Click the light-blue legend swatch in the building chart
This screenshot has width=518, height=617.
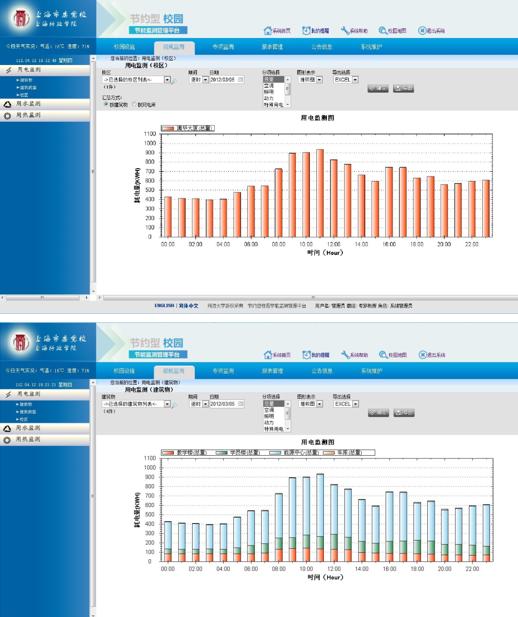tap(275, 453)
